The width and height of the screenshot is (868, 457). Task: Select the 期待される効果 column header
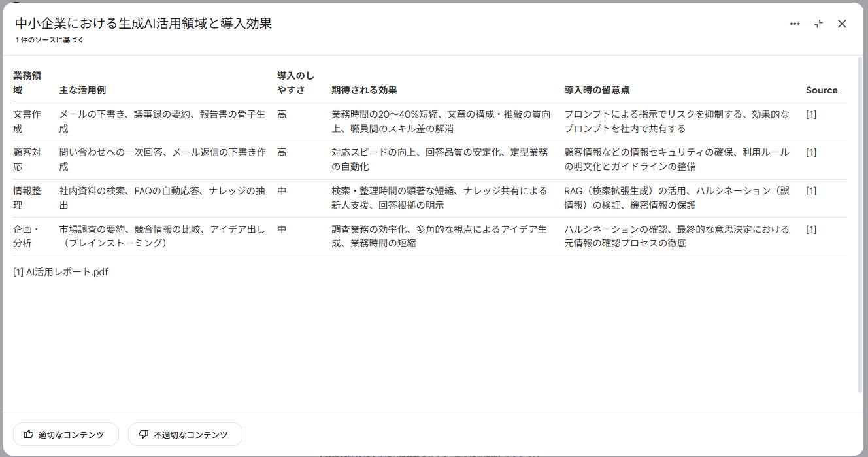[x=364, y=90]
